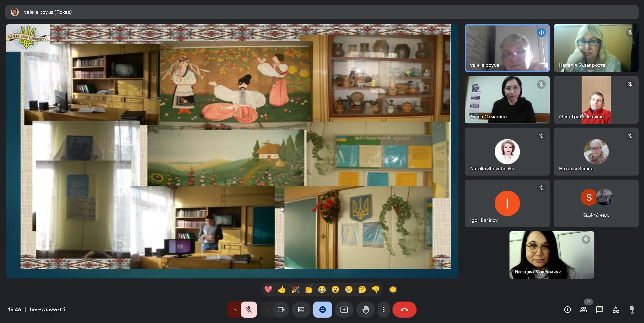Click valera boyus speaking indicator
This screenshot has height=323, width=644.
click(x=541, y=33)
